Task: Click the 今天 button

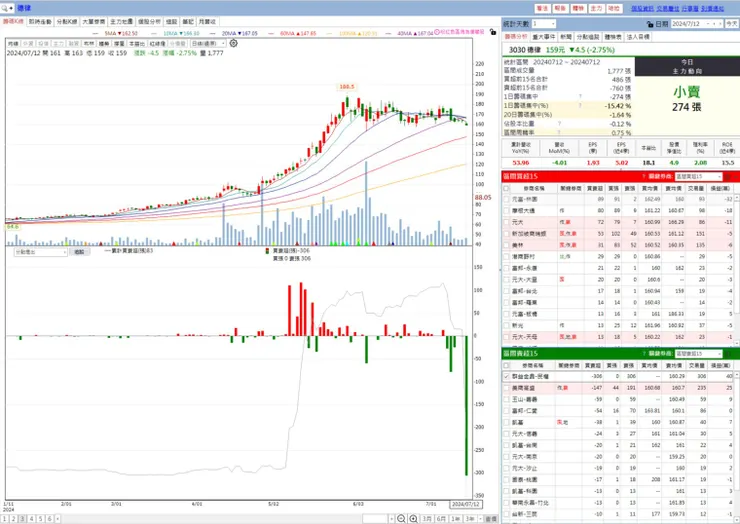Action: point(732,24)
